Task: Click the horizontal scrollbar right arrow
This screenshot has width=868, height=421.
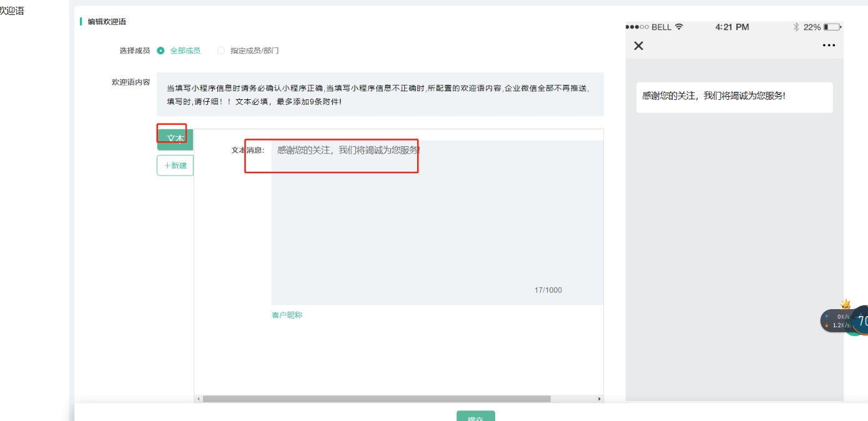Action: (599, 399)
